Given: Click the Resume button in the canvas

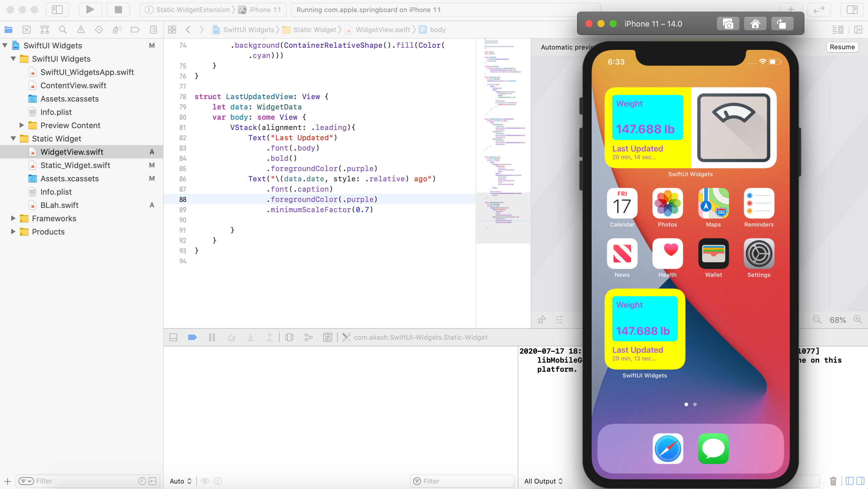Looking at the screenshot, I should click(x=842, y=47).
